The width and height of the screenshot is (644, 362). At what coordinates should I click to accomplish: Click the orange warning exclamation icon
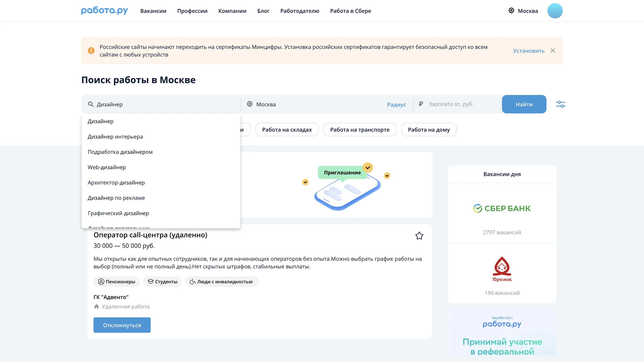click(x=91, y=51)
